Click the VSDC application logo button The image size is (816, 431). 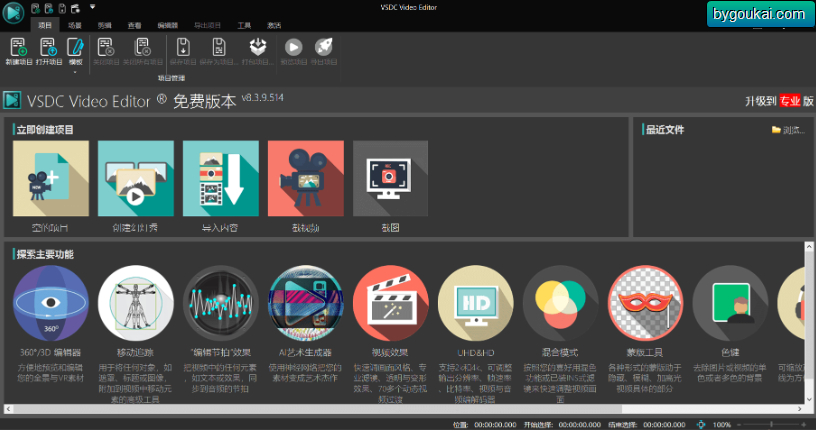click(x=13, y=12)
